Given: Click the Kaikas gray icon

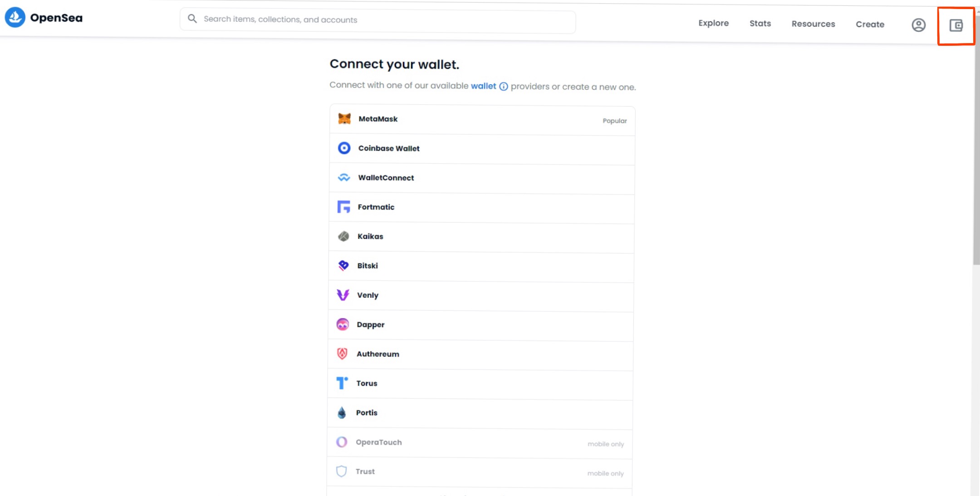Looking at the screenshot, I should click(x=343, y=236).
